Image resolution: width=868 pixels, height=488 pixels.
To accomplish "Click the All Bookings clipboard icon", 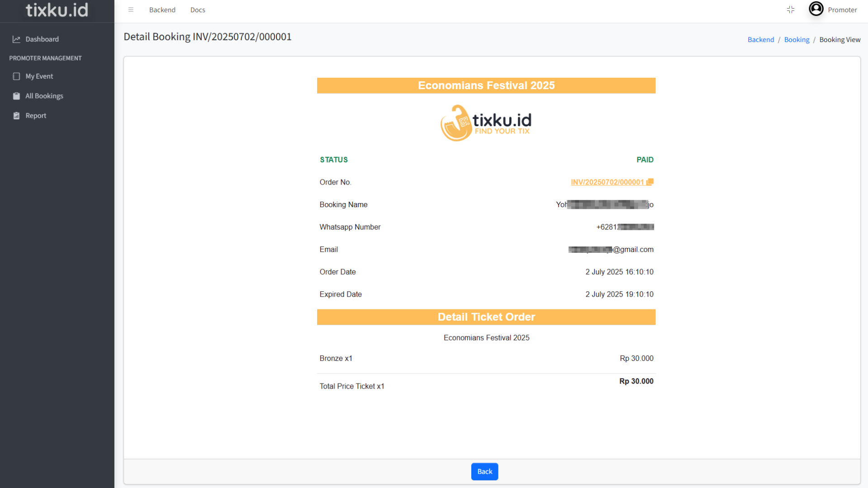I will 16,96.
